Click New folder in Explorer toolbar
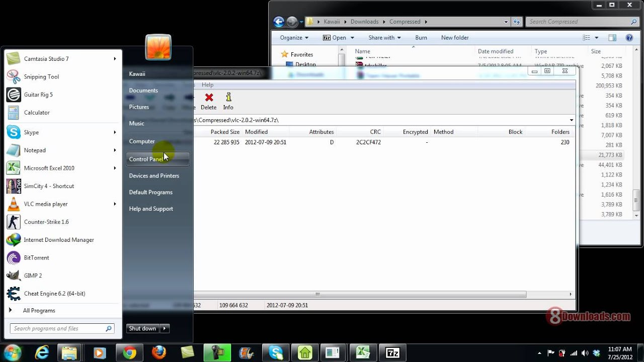Viewport: 644px width, 362px height. (455, 38)
